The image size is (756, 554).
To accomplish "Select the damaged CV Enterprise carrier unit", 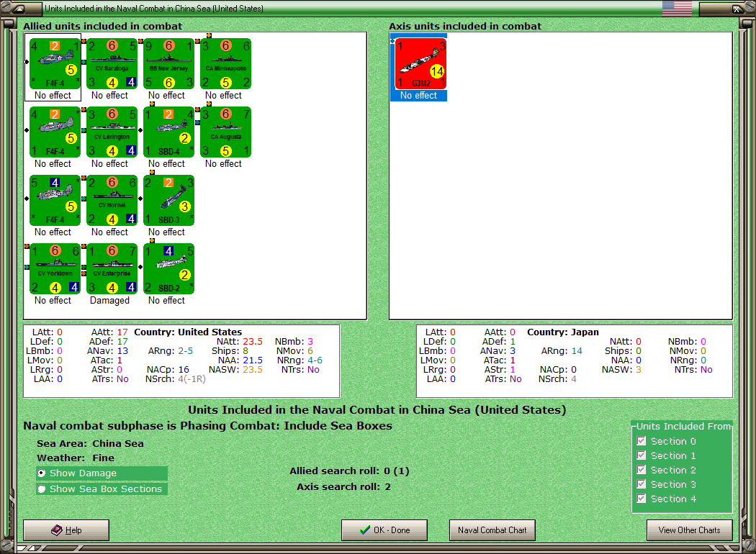I will coord(112,269).
